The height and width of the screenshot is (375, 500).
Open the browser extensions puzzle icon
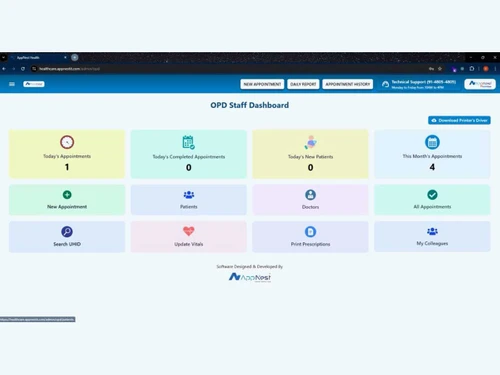472,69
